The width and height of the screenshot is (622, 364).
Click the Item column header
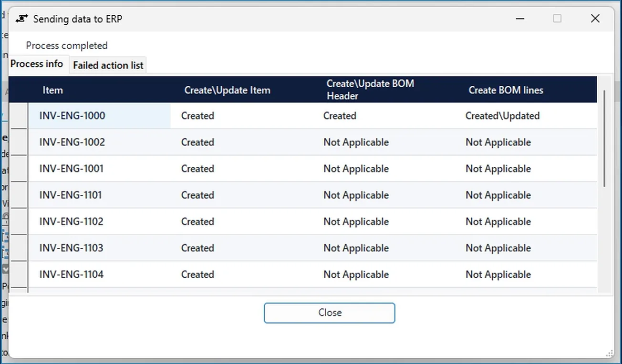click(99, 90)
